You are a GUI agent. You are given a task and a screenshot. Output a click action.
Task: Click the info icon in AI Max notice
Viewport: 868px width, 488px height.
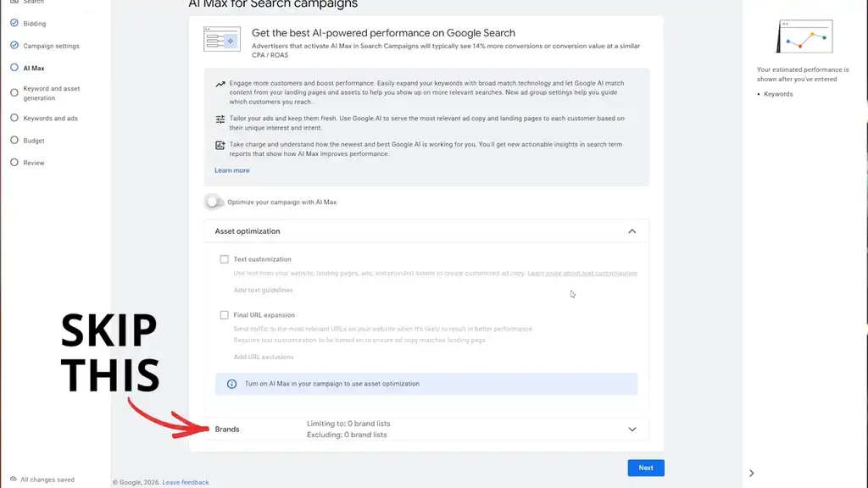coord(231,384)
